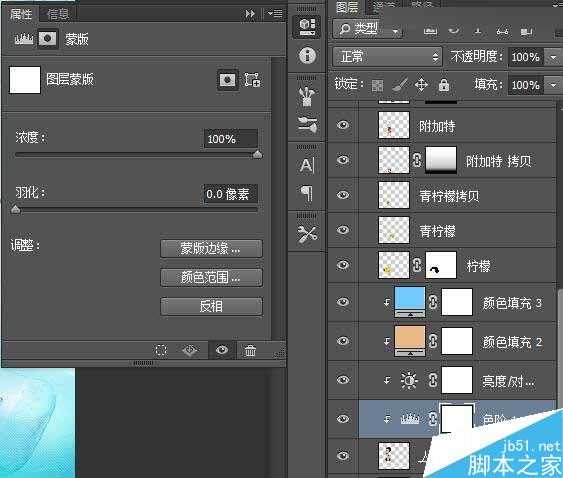Viewport: 563px width, 478px height.
Task: Click the Levels layer adjustment icon in layers
Action: (x=410, y=419)
